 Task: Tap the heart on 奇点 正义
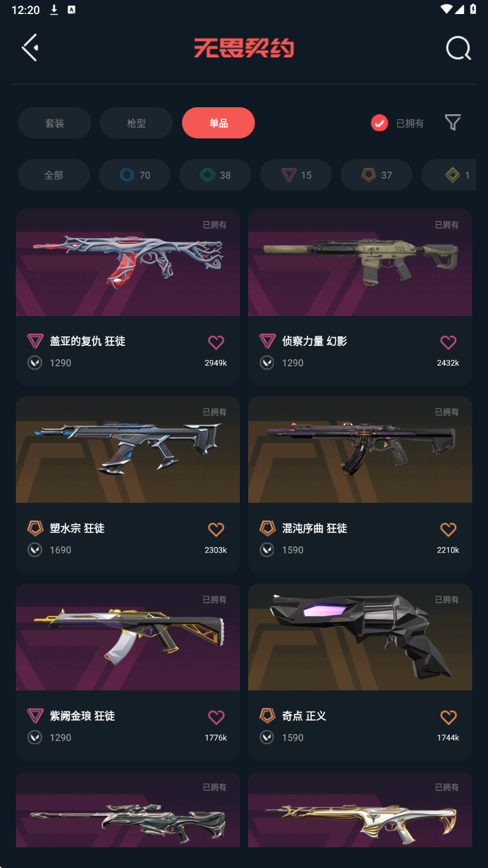(448, 717)
